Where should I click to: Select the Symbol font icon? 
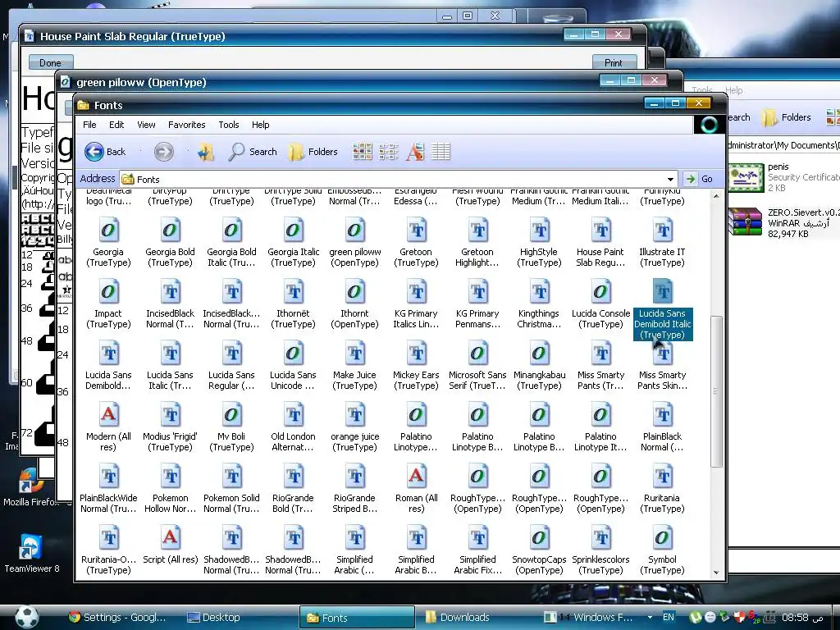click(663, 538)
